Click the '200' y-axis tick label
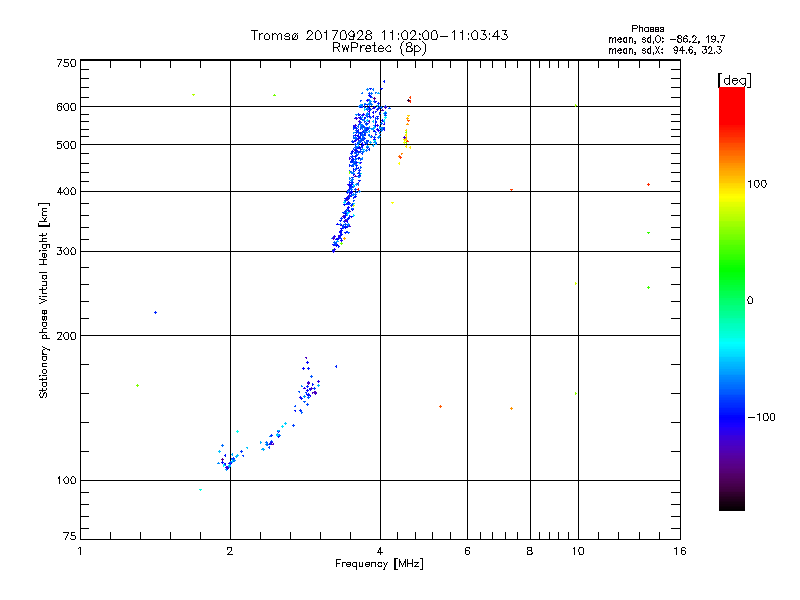 tap(66, 336)
